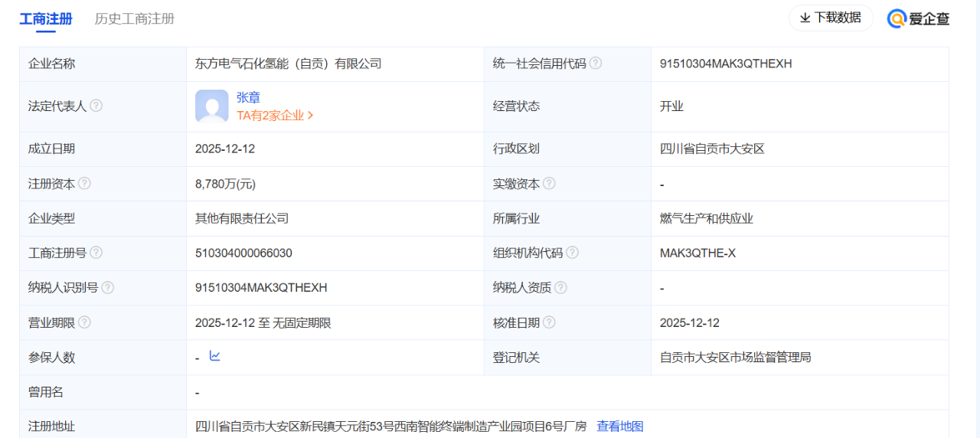980x438 pixels.
Task: Expand TA有2家企业 link
Action: tap(275, 116)
